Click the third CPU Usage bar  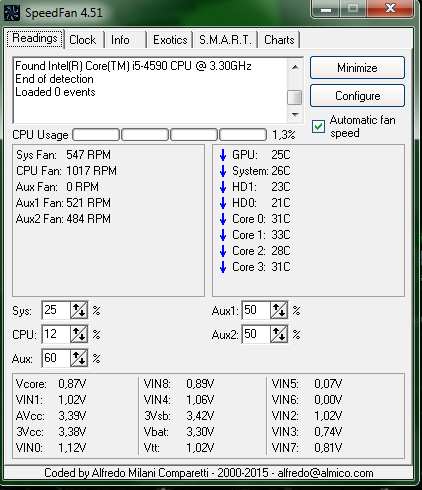(194, 135)
